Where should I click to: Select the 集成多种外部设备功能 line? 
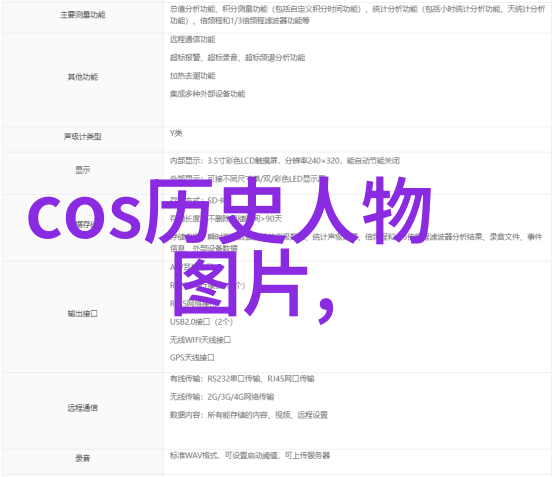207,94
